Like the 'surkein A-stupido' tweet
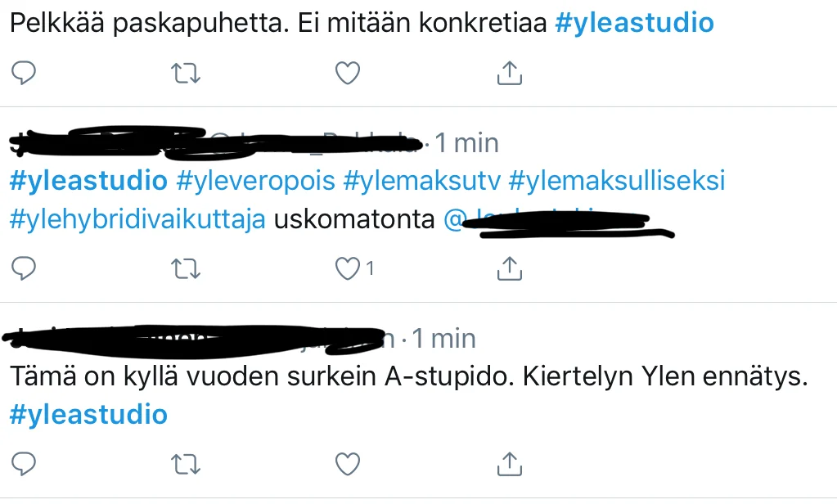This screenshot has height=504, width=837. (x=348, y=464)
